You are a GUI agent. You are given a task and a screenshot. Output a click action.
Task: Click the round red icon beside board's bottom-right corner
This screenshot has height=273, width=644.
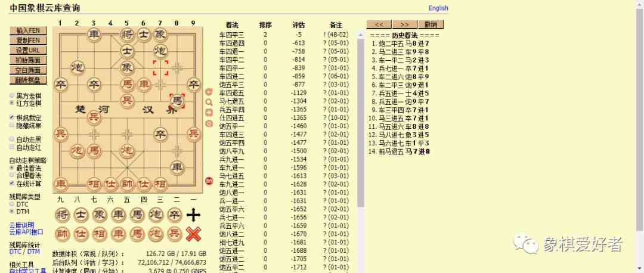[209, 181]
